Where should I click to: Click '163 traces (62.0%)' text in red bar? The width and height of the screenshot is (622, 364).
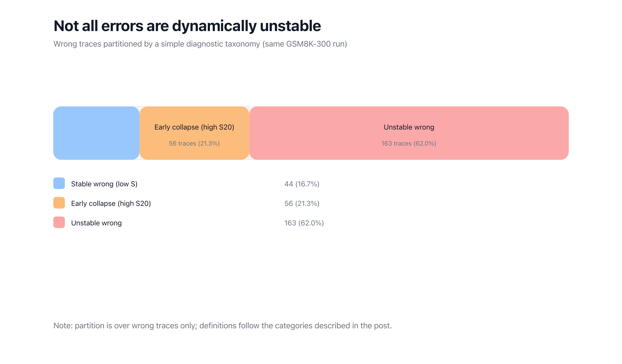click(409, 143)
